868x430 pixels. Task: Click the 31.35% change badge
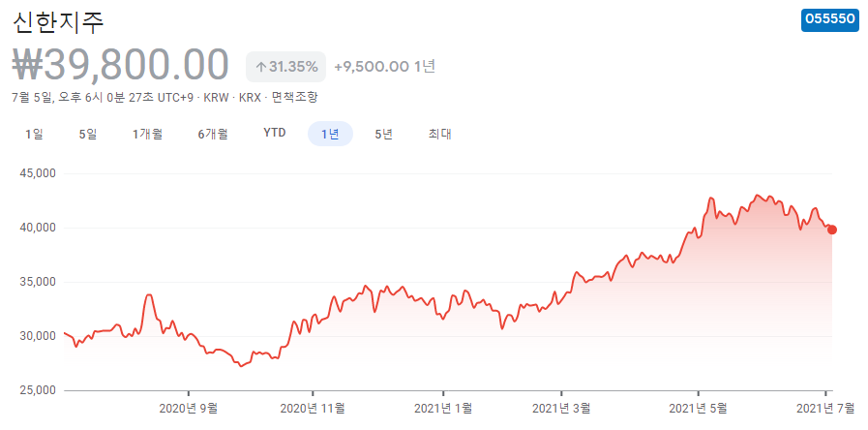click(x=286, y=67)
